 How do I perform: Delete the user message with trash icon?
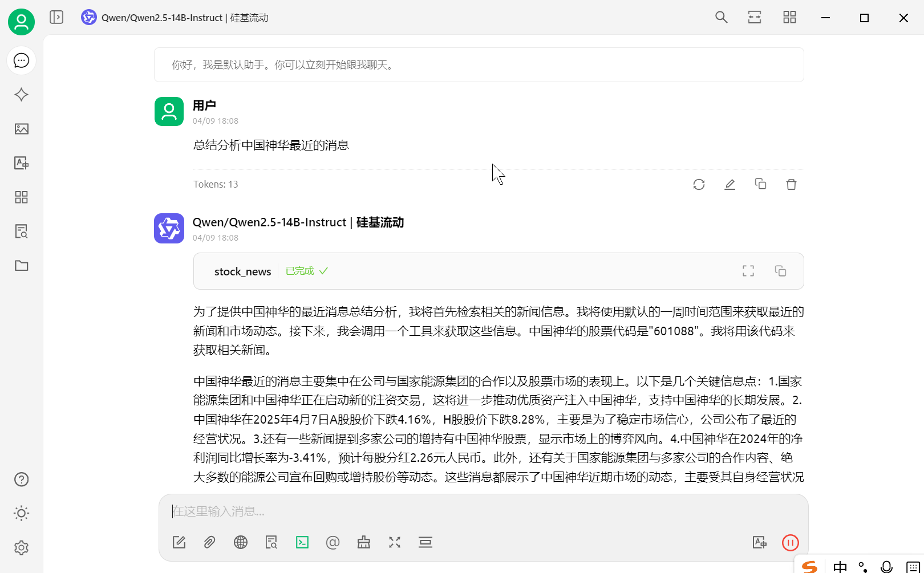click(791, 184)
